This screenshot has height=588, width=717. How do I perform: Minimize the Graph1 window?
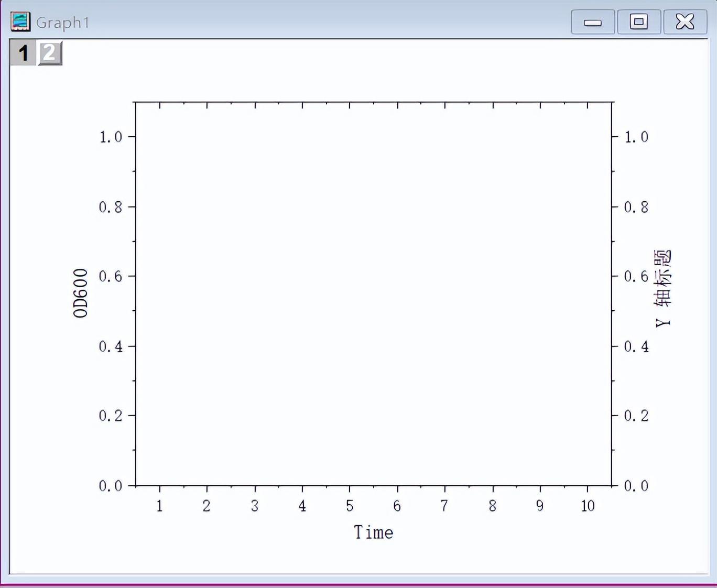point(593,22)
